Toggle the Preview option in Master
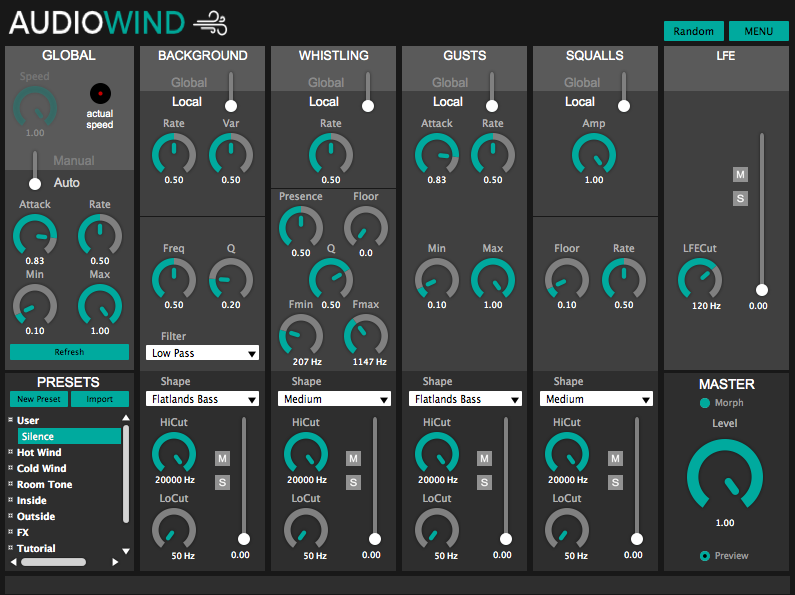This screenshot has height=595, width=795. (x=705, y=556)
